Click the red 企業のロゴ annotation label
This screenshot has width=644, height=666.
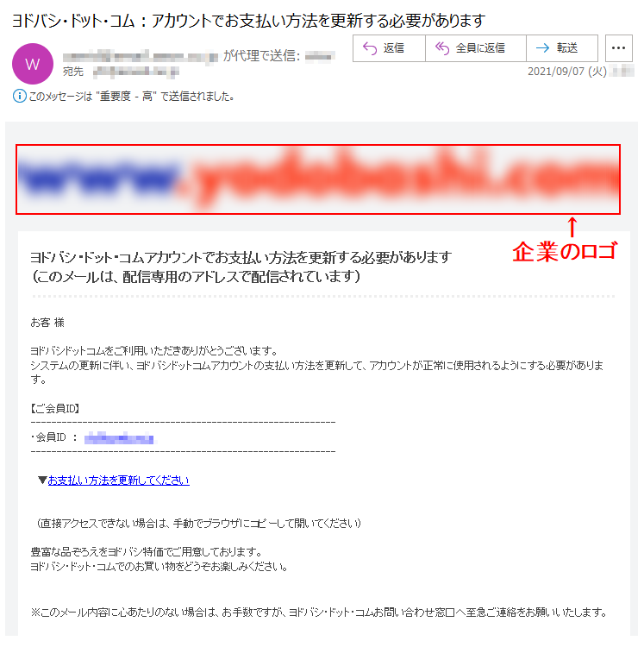coord(565,251)
